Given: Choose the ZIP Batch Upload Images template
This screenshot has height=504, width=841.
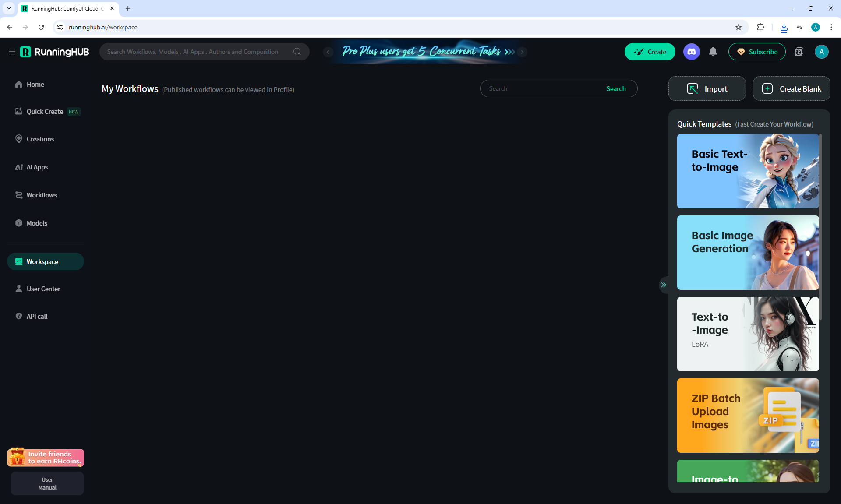Looking at the screenshot, I should (x=747, y=415).
